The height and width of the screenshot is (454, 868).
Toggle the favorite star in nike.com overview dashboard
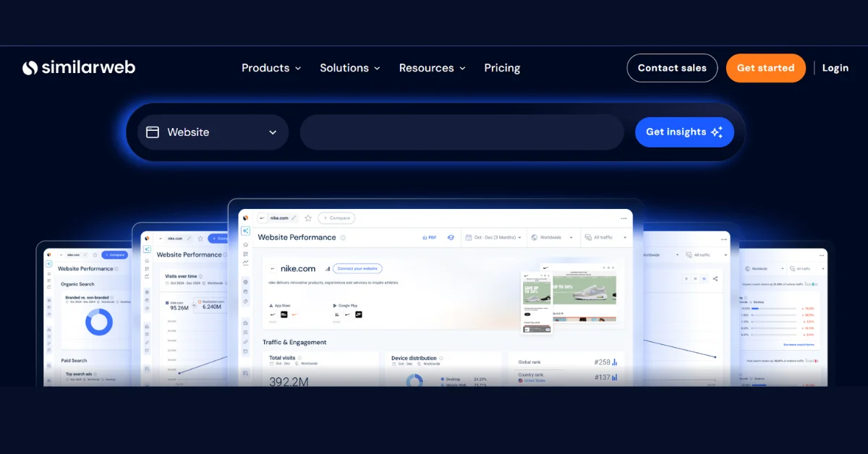[x=308, y=218]
